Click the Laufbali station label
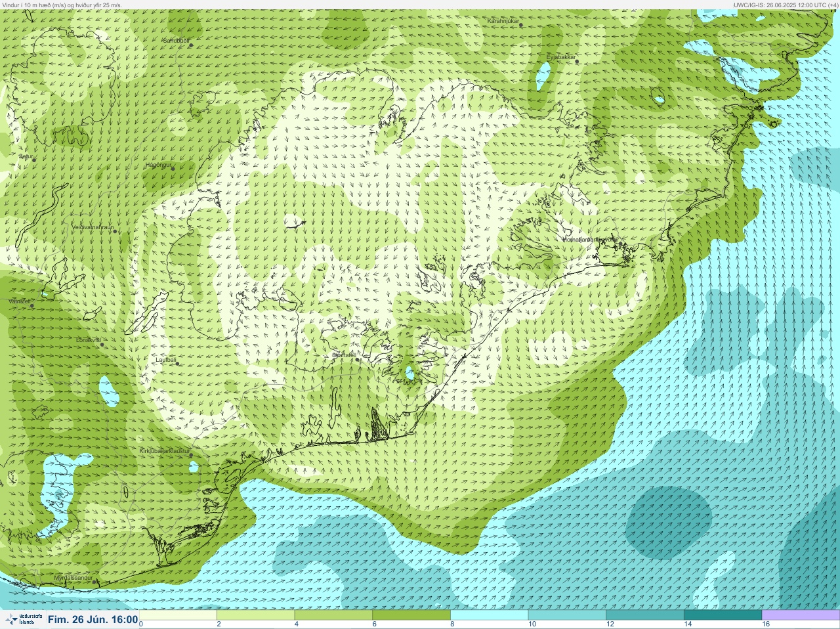840x629 pixels. click(166, 360)
